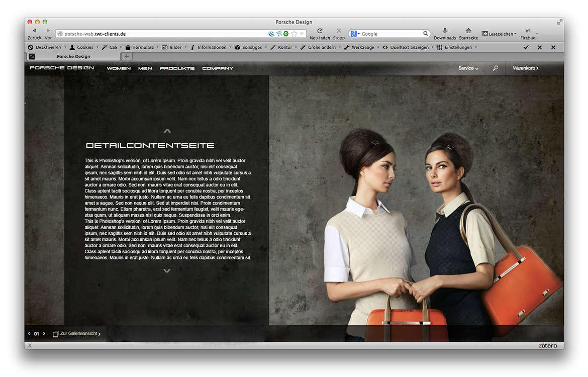Click the Google search input field
588x377 pixels.
[x=391, y=34]
